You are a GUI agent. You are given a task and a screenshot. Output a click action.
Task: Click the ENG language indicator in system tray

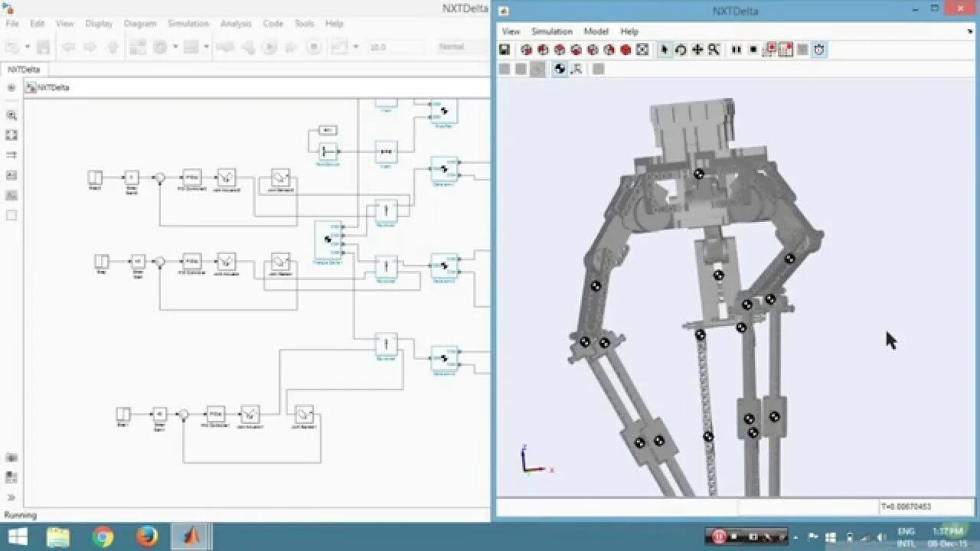pyautogui.click(x=906, y=531)
